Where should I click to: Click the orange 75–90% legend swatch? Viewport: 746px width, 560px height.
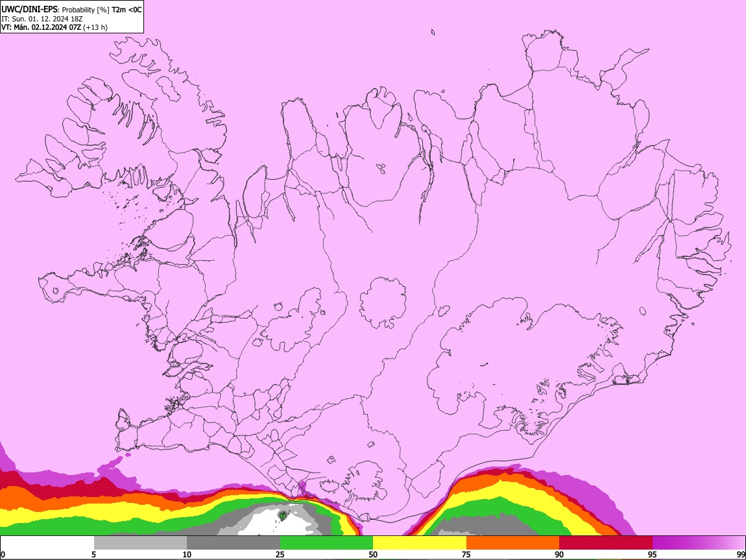[x=512, y=542]
